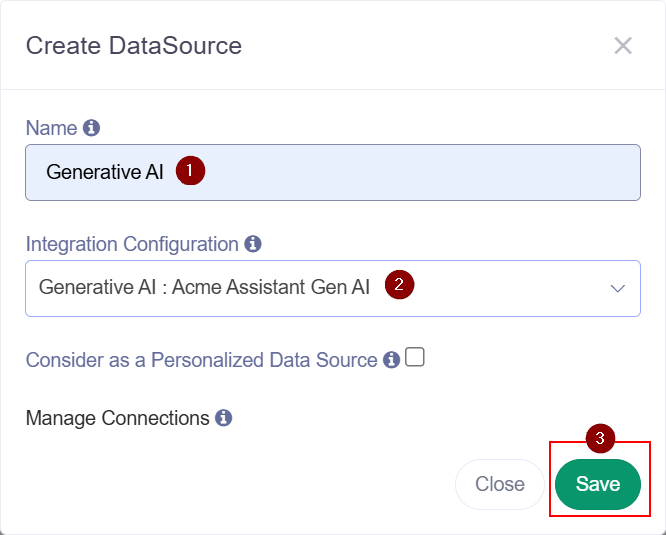Click the dropdown chevron arrow
The image size is (666, 535).
click(x=618, y=289)
